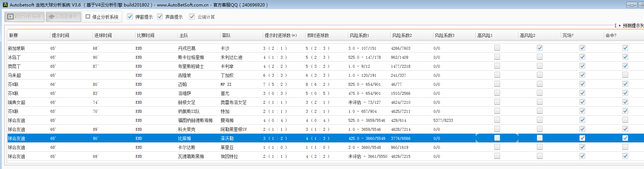Select the 瑞典女超 赫根女足 match row
Viewport: 644px width, 169px height.
[x=187, y=102]
